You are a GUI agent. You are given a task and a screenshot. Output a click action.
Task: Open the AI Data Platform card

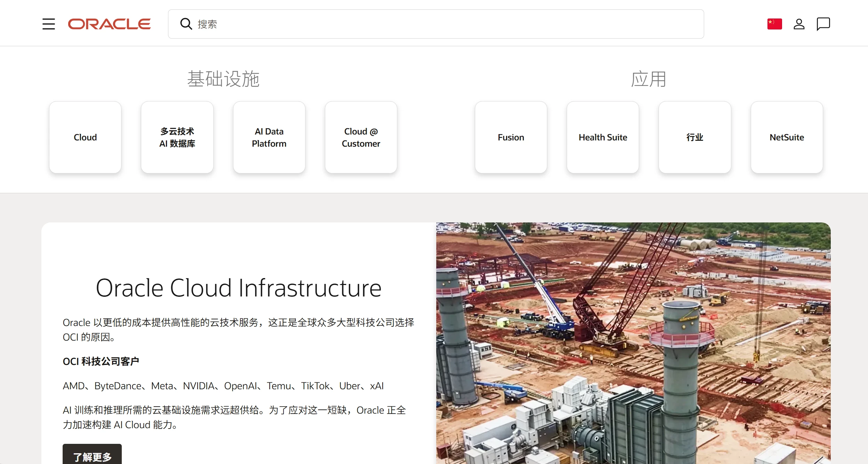(269, 137)
